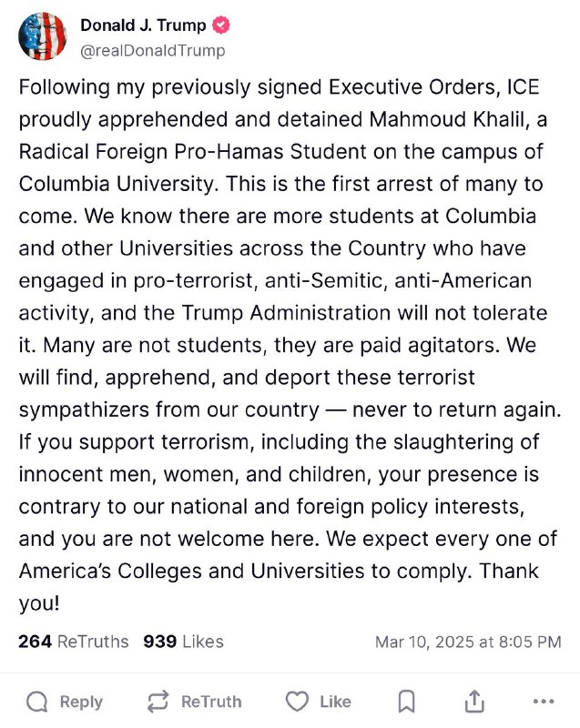Select the Reply text label

pyautogui.click(x=81, y=702)
